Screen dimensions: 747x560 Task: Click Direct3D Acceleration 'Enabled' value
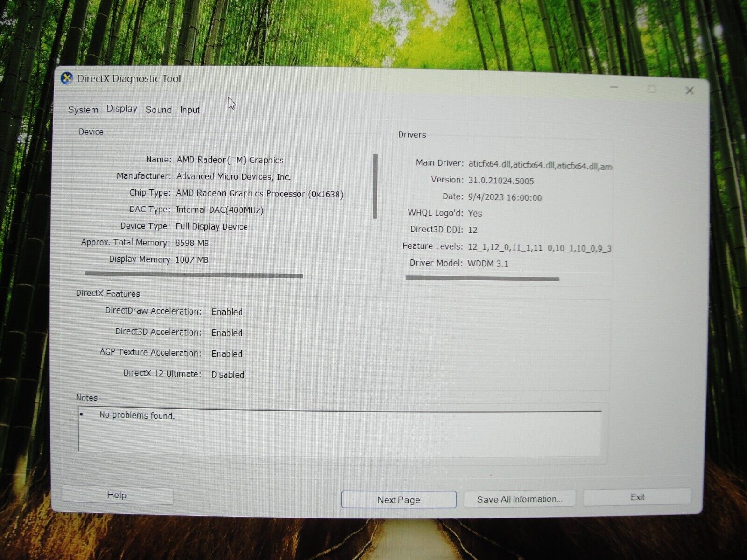[x=227, y=333]
